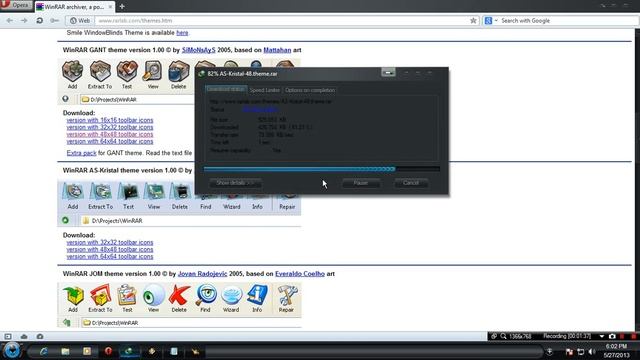Image resolution: width=640 pixels, height=360 pixels.
Task: Click the Extract To icon in AS-Kristal preview
Action: [100, 191]
